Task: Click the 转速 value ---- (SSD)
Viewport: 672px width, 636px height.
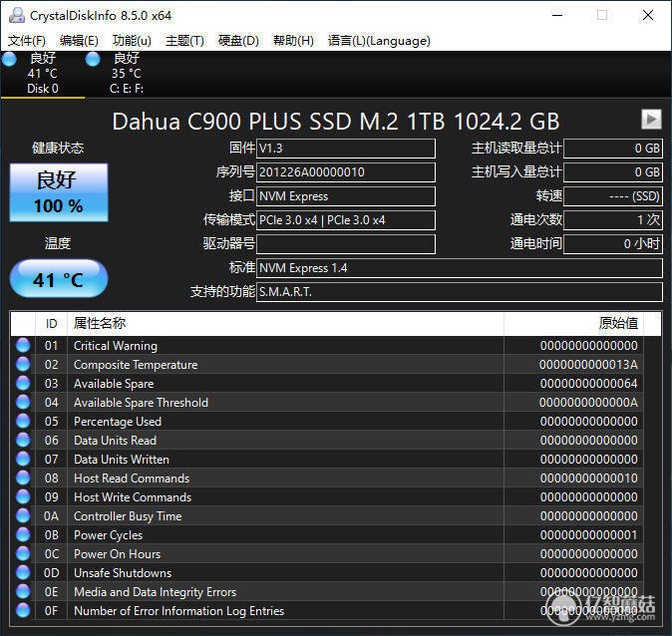Action: (x=613, y=196)
